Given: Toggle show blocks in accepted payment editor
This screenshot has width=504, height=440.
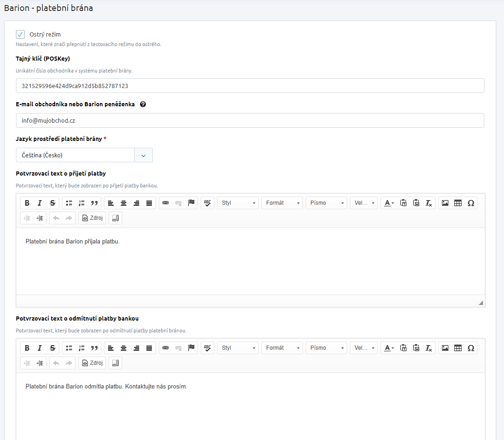Looking at the screenshot, I should tap(115, 218).
